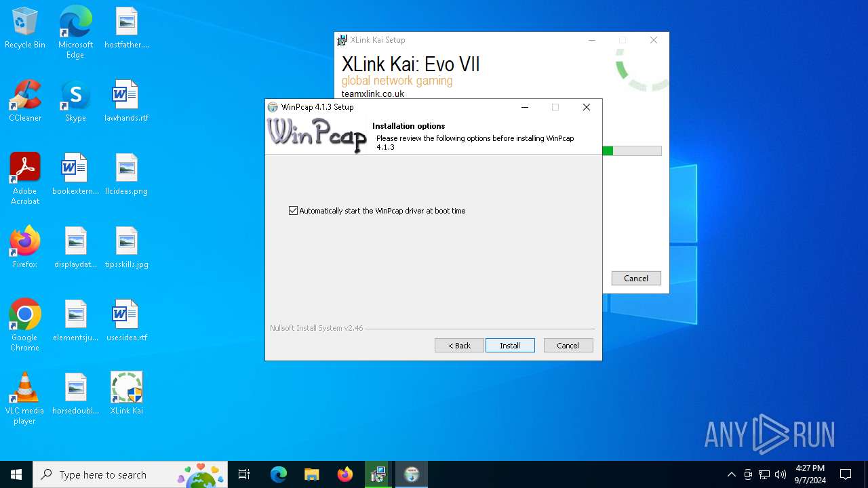Select the lawhands.rtf document
The width and height of the screenshot is (868, 488).
click(127, 102)
